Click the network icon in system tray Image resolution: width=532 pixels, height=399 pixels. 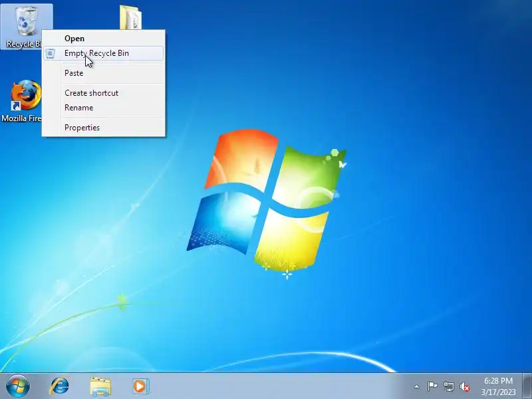click(448, 386)
